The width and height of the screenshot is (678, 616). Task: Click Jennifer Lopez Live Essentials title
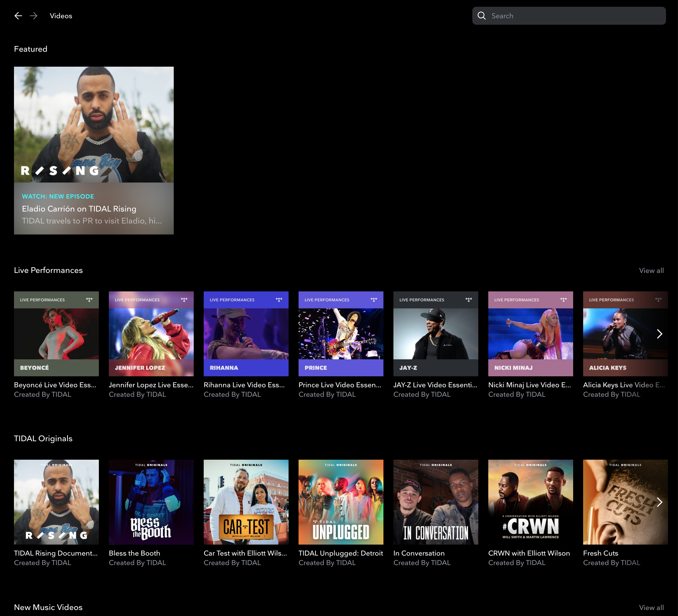(151, 385)
